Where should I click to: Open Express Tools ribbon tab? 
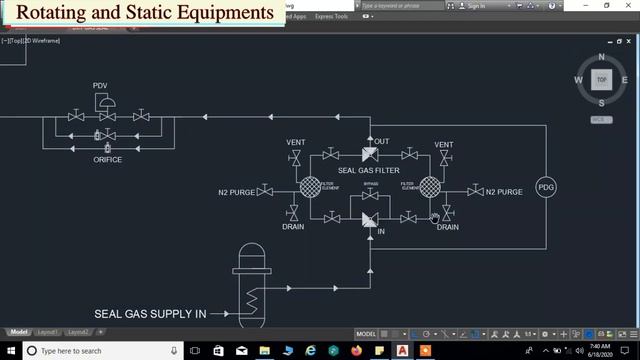point(331,16)
